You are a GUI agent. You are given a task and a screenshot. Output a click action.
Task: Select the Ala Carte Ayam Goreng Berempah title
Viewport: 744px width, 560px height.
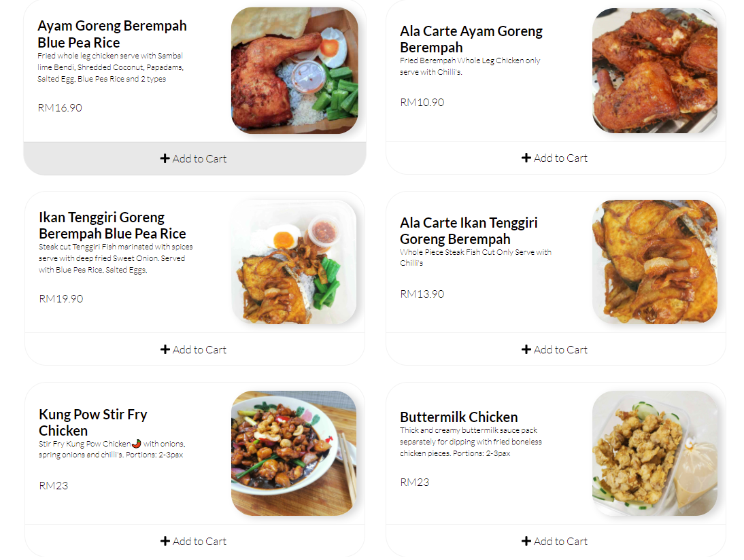tap(471, 39)
